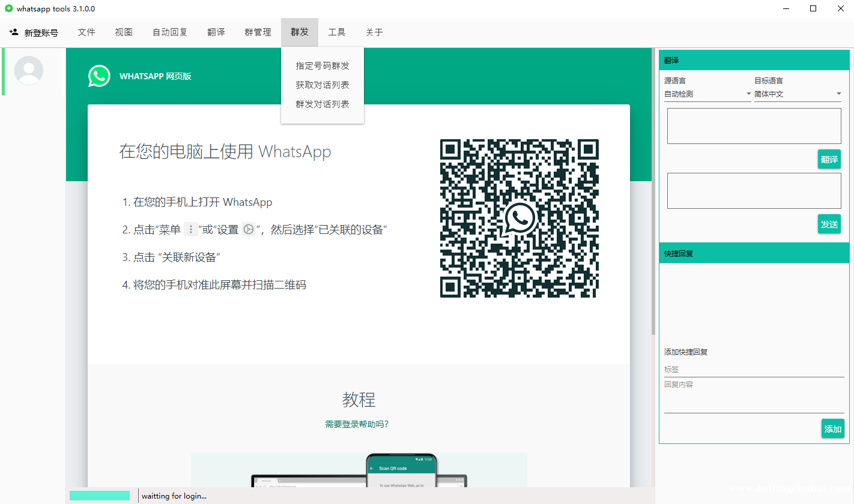Click the 添加 quick reply button
854x504 pixels.
(x=833, y=429)
